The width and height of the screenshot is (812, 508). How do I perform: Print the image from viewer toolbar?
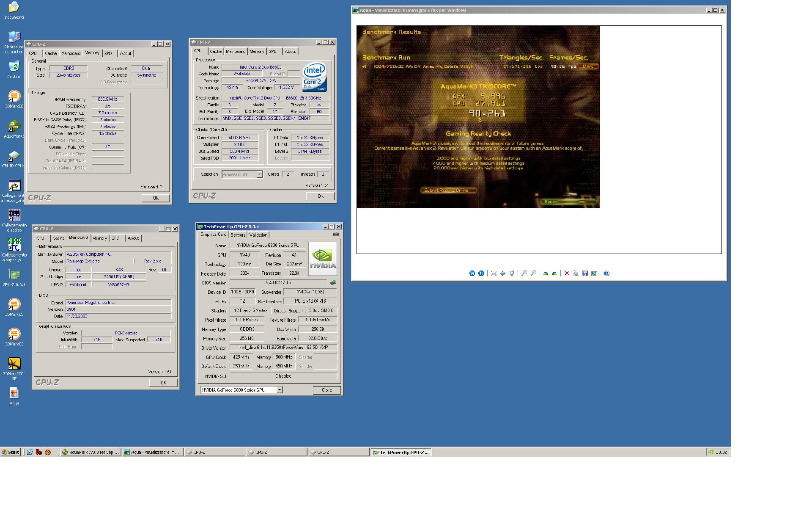click(x=576, y=273)
